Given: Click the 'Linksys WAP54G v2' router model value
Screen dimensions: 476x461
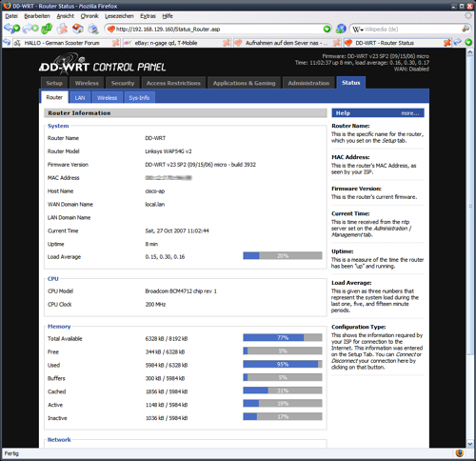Looking at the screenshot, I should (169, 151).
